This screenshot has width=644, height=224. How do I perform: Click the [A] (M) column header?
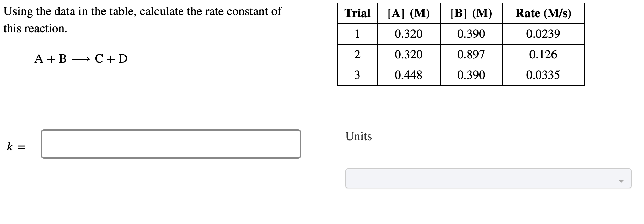tap(408, 13)
